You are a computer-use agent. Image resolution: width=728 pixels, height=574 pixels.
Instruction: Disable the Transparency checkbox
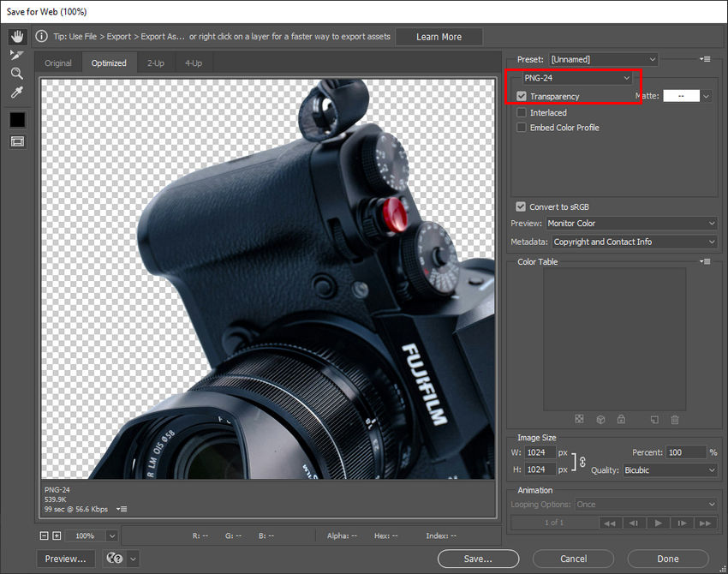(x=522, y=96)
